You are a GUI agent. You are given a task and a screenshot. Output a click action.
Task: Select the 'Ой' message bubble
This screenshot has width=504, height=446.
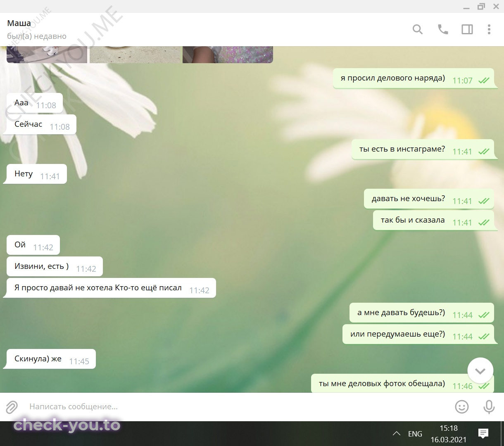(x=33, y=245)
